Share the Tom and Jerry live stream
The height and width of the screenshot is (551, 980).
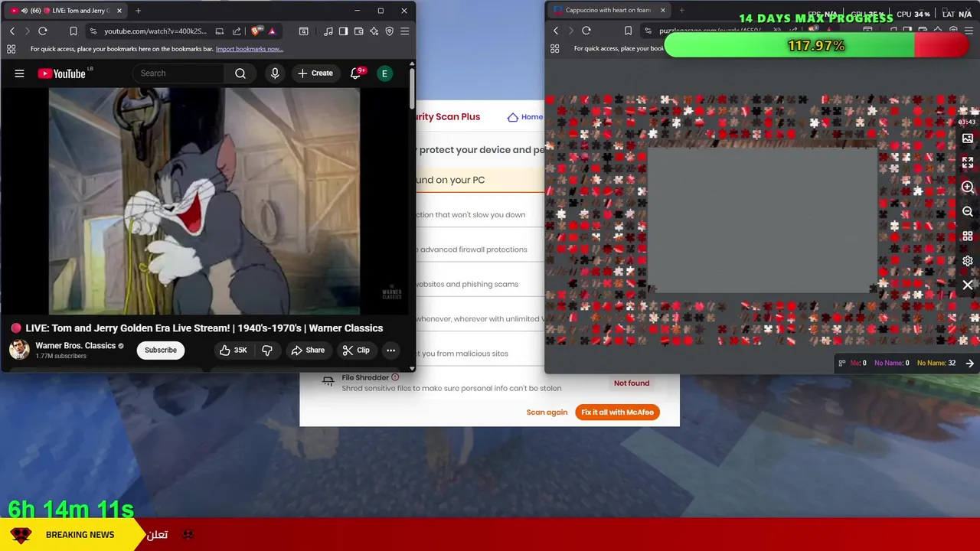(x=307, y=350)
